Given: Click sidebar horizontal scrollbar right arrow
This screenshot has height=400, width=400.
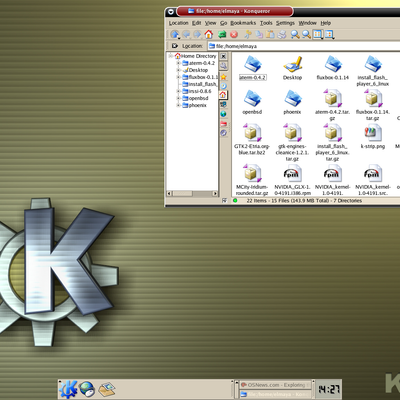Looking at the screenshot, I should (x=215, y=193).
